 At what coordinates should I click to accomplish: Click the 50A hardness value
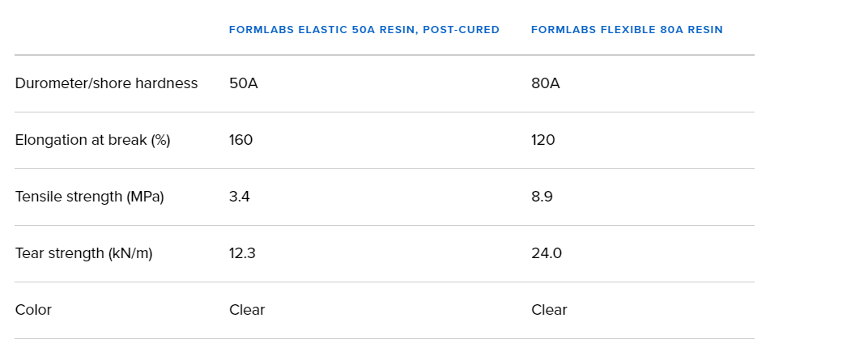[243, 83]
